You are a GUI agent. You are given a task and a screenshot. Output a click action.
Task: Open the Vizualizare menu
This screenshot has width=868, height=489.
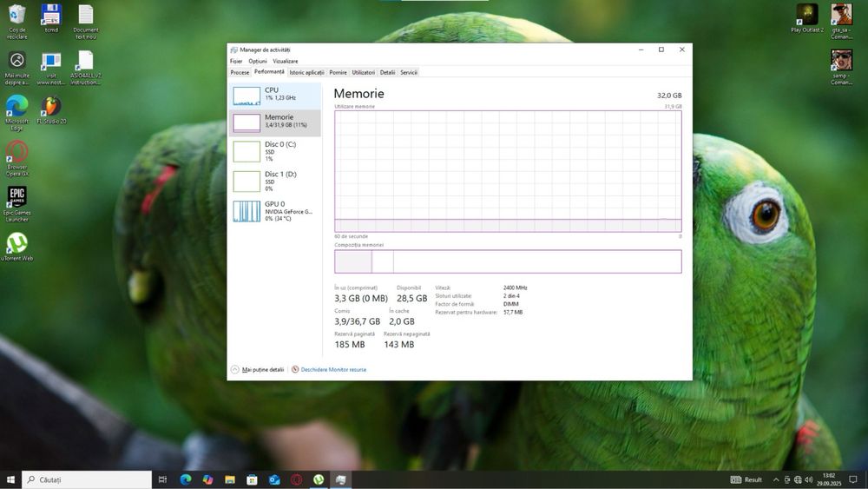tap(285, 61)
